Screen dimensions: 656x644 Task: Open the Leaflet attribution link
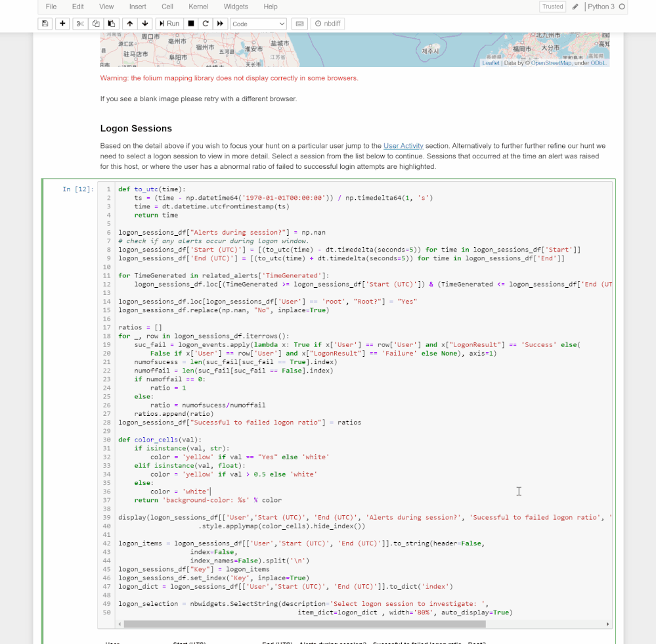coord(491,63)
